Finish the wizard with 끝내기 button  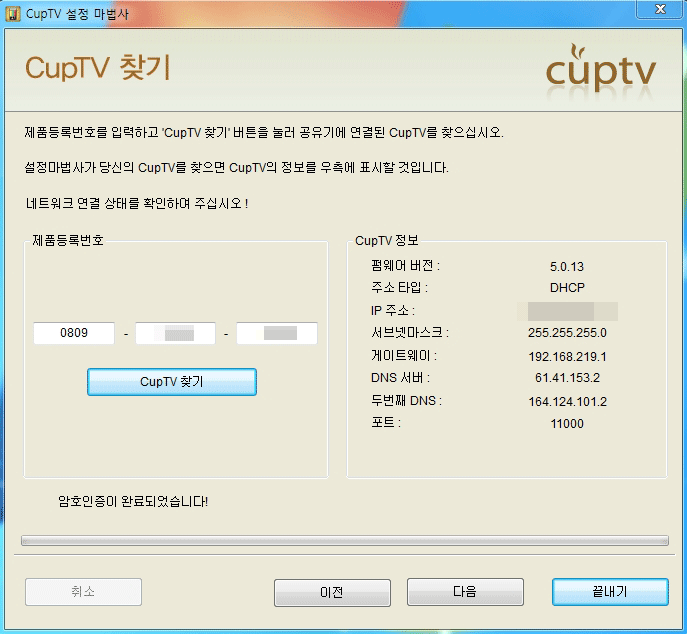click(610, 592)
